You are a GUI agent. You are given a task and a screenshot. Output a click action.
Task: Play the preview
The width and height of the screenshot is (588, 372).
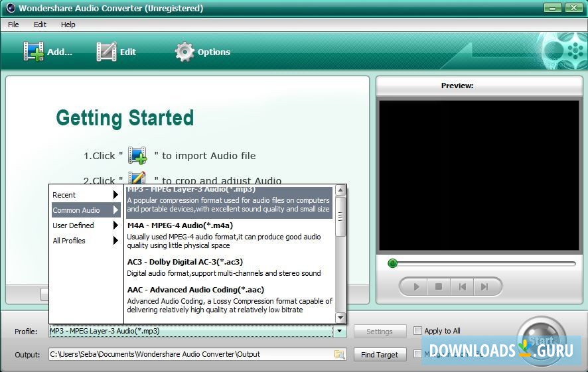[x=416, y=286]
